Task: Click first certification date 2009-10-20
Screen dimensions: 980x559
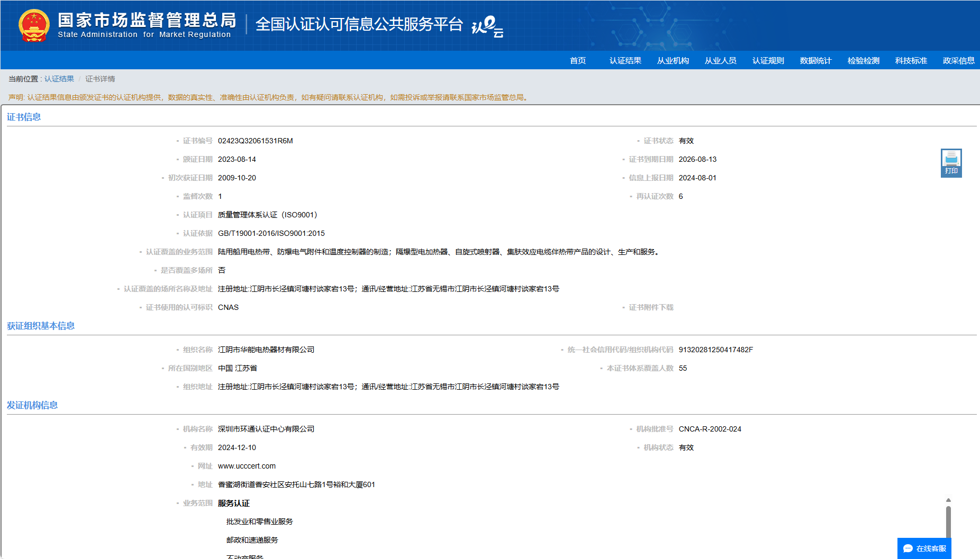Action: point(237,178)
